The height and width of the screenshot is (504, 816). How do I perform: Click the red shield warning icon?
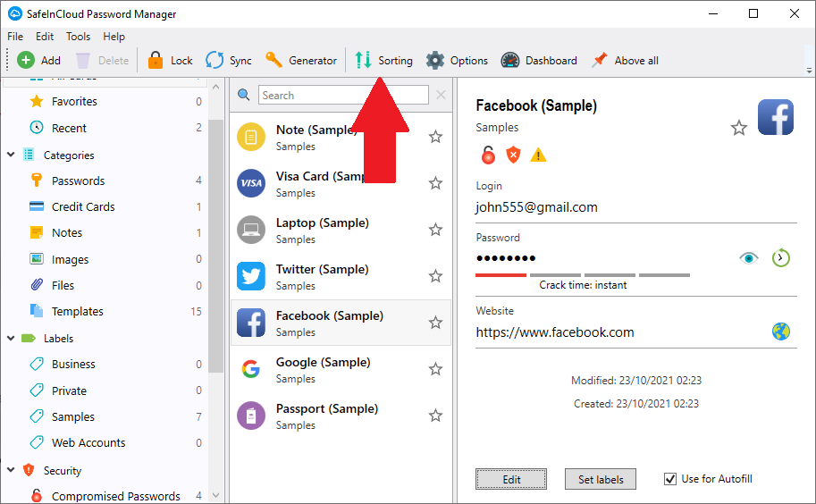click(513, 155)
